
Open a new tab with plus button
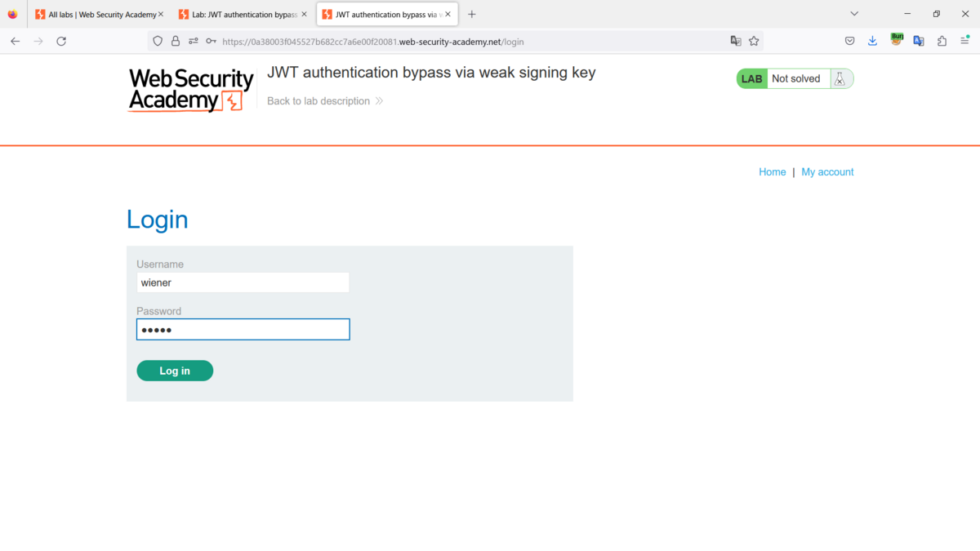[471, 14]
